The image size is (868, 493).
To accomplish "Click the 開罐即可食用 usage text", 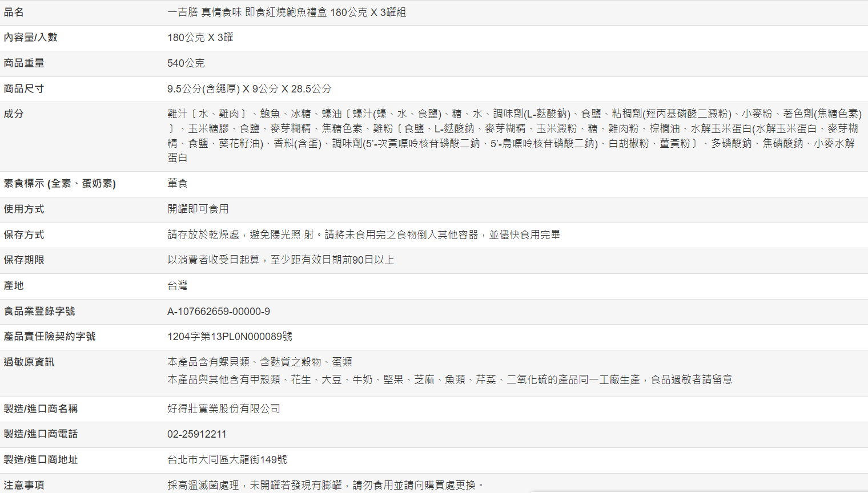I will coord(198,209).
